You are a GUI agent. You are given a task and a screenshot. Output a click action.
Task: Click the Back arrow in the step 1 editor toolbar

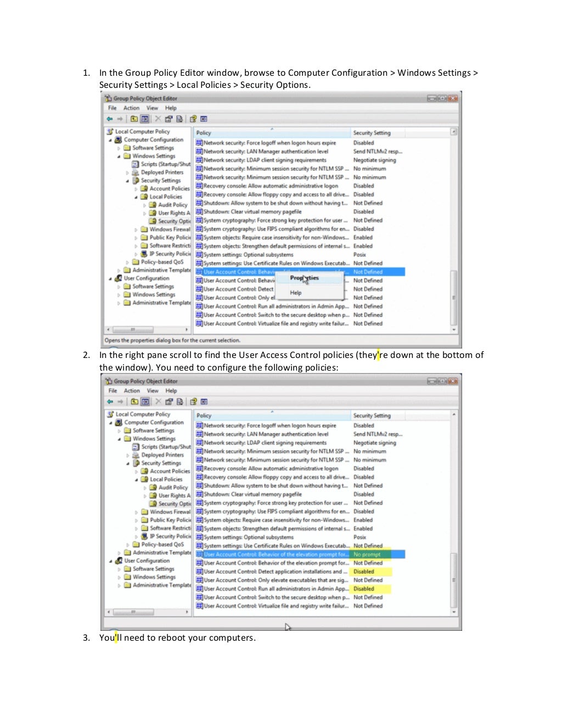click(110, 119)
